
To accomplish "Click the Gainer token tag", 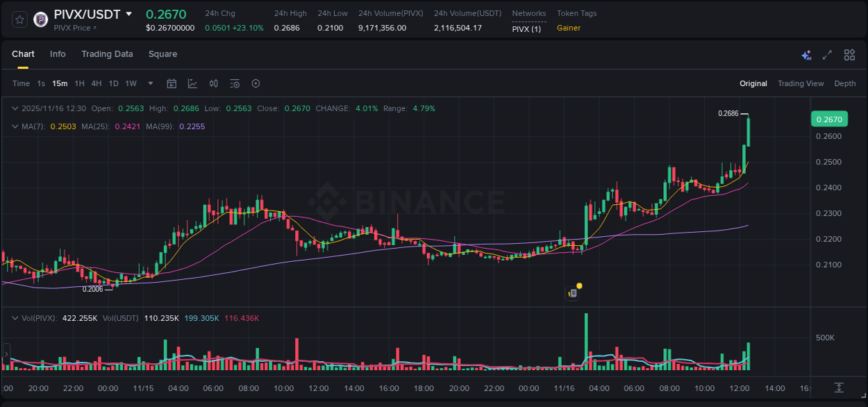I will [567, 28].
